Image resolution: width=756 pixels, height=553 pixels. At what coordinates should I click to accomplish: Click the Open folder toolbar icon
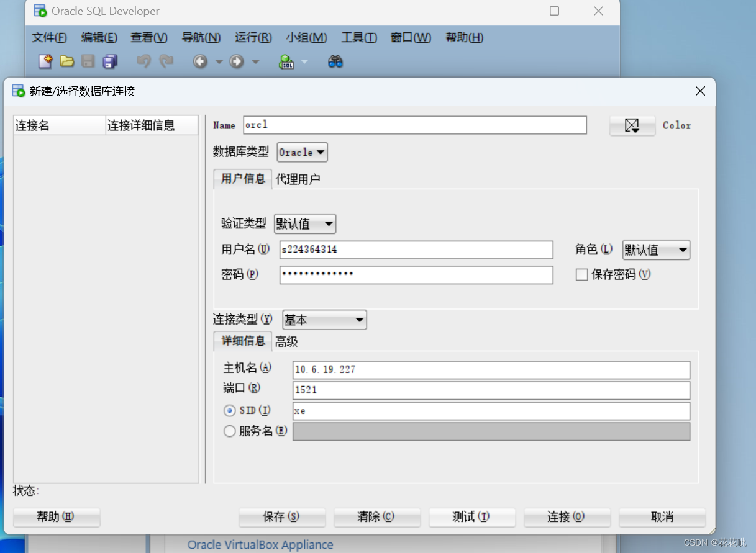click(67, 61)
